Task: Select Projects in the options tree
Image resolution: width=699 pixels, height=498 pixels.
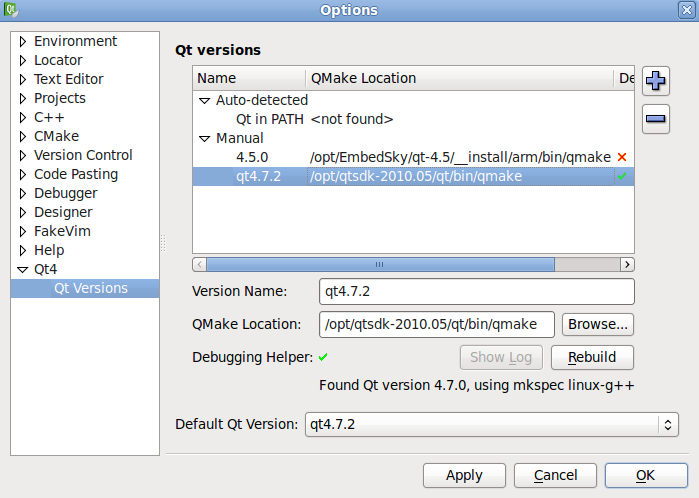Action: click(x=60, y=98)
